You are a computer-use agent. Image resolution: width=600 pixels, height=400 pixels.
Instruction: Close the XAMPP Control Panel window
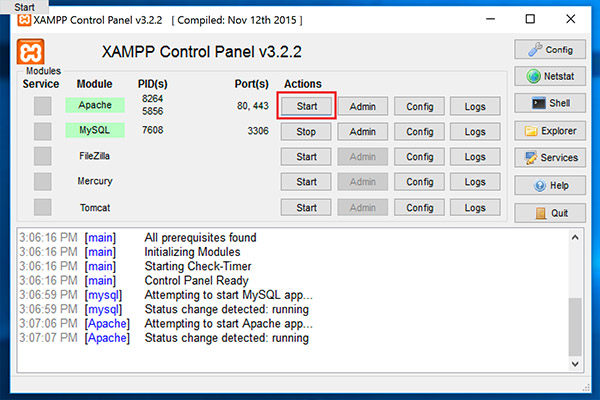click(x=571, y=19)
